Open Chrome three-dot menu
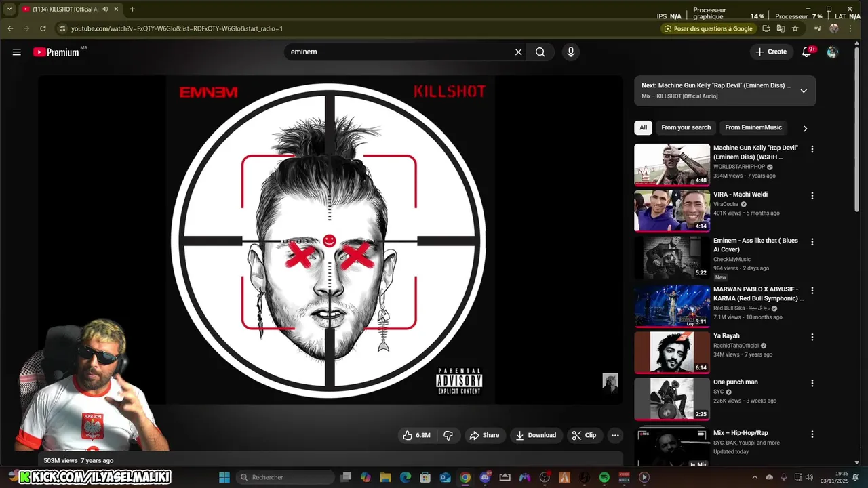This screenshot has width=868, height=488. 850,28
